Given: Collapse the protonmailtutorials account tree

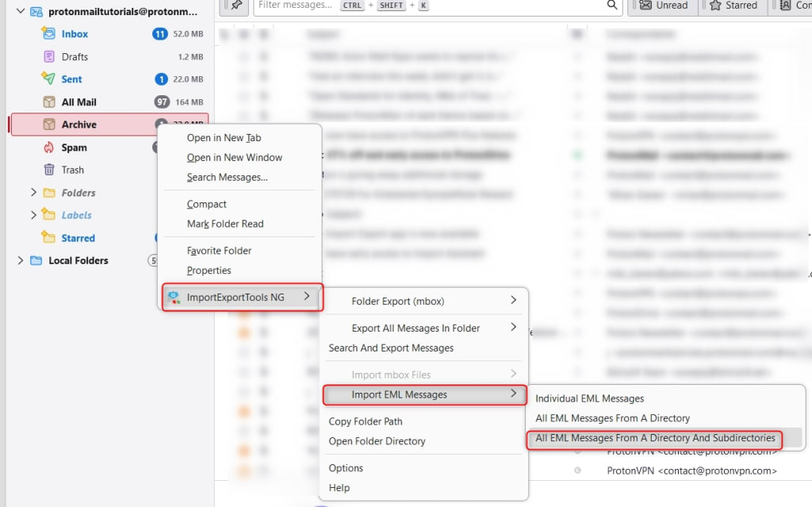Looking at the screenshot, I should pyautogui.click(x=20, y=11).
